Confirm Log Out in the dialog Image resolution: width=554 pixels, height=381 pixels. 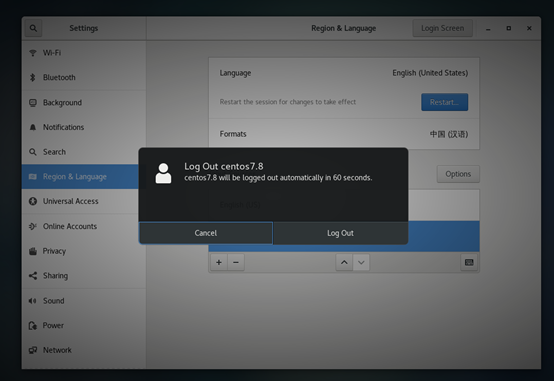tap(340, 233)
